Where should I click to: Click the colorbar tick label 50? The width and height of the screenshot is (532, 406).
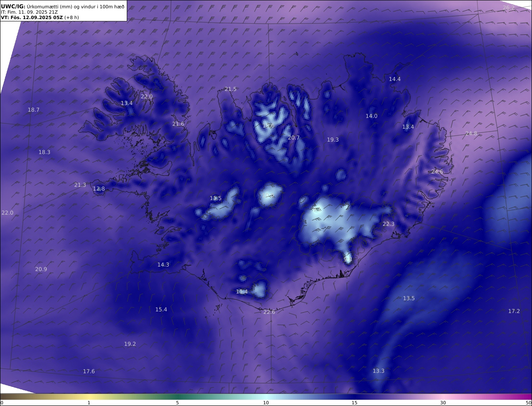(528, 403)
